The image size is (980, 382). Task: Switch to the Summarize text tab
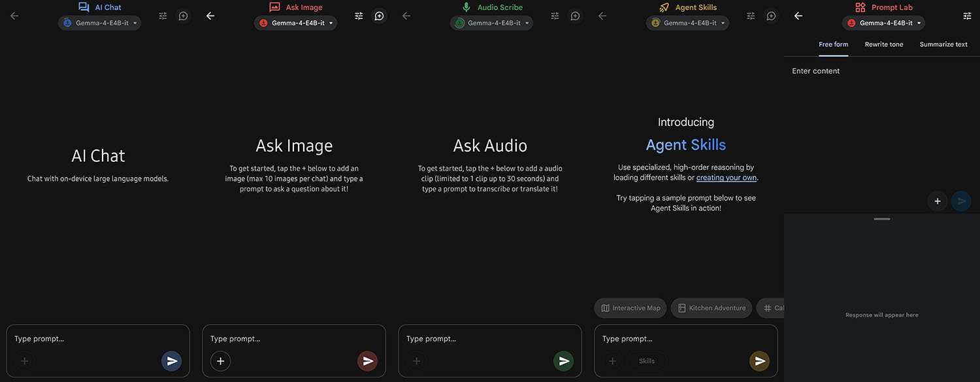[x=943, y=44]
